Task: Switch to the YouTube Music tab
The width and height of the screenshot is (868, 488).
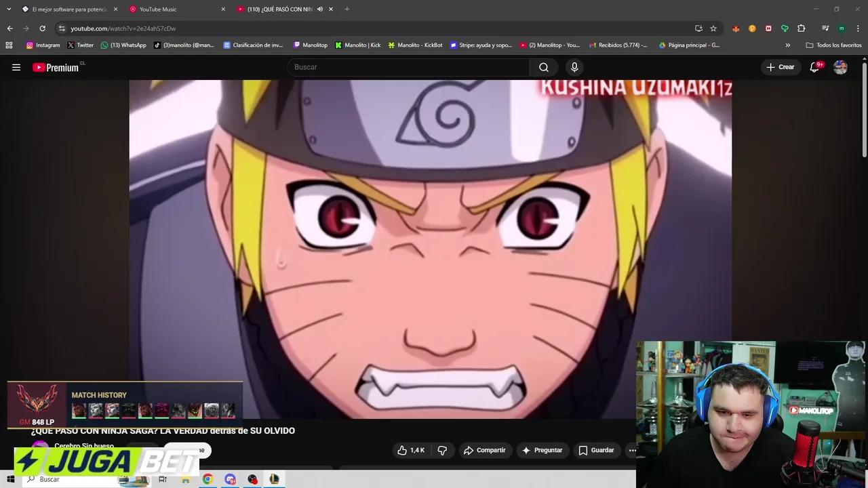Action: click(157, 9)
